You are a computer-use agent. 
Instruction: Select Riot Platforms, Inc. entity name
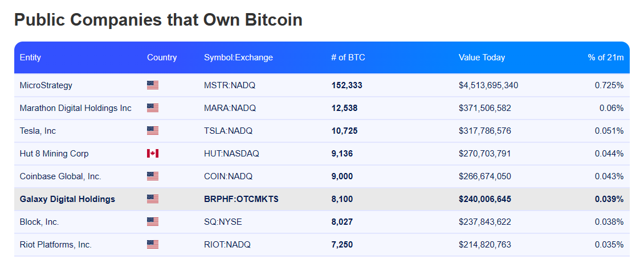coord(56,245)
